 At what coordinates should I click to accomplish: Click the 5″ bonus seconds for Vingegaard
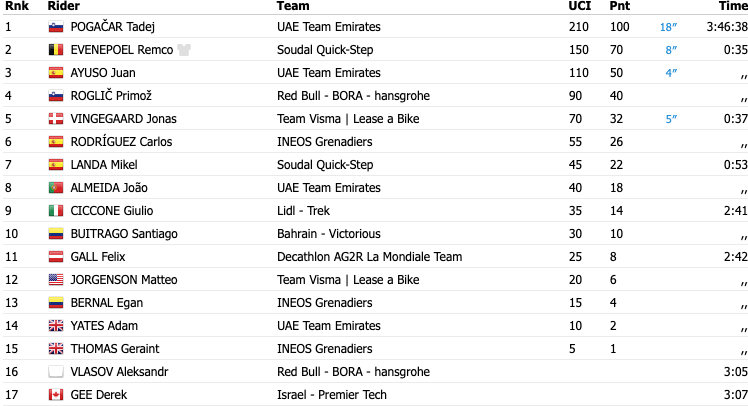[x=671, y=119]
